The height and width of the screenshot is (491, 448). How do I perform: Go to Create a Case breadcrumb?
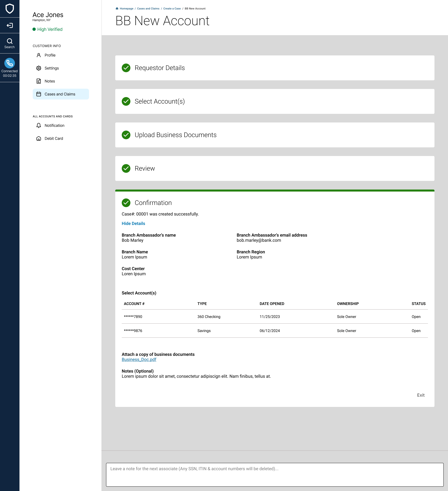pyautogui.click(x=172, y=9)
